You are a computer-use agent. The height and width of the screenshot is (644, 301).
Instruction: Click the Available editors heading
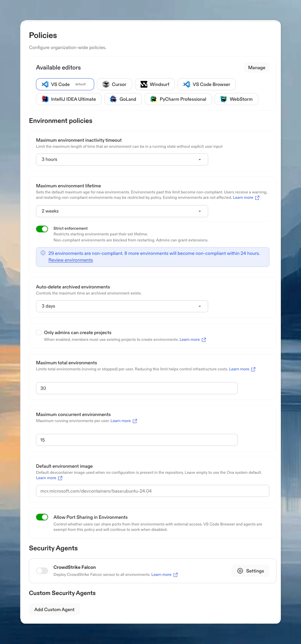[x=58, y=67]
